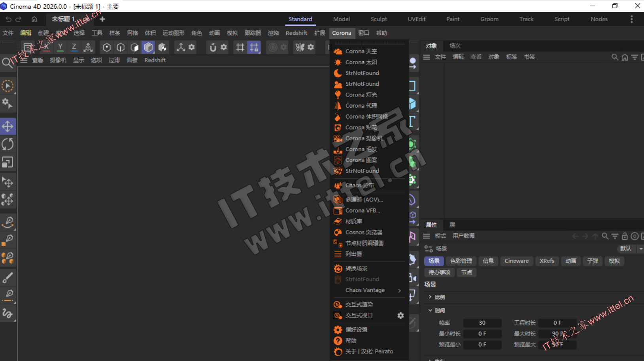Toggle the Y axis lock
This screenshot has width=644, height=361.
(60, 47)
